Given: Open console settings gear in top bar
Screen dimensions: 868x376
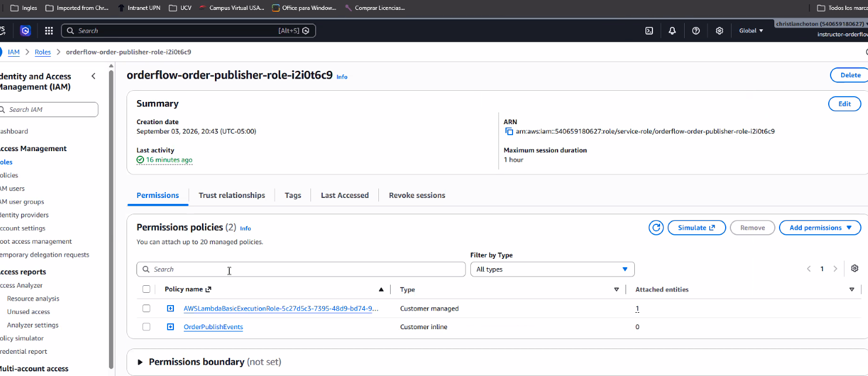Looking at the screenshot, I should click(719, 30).
